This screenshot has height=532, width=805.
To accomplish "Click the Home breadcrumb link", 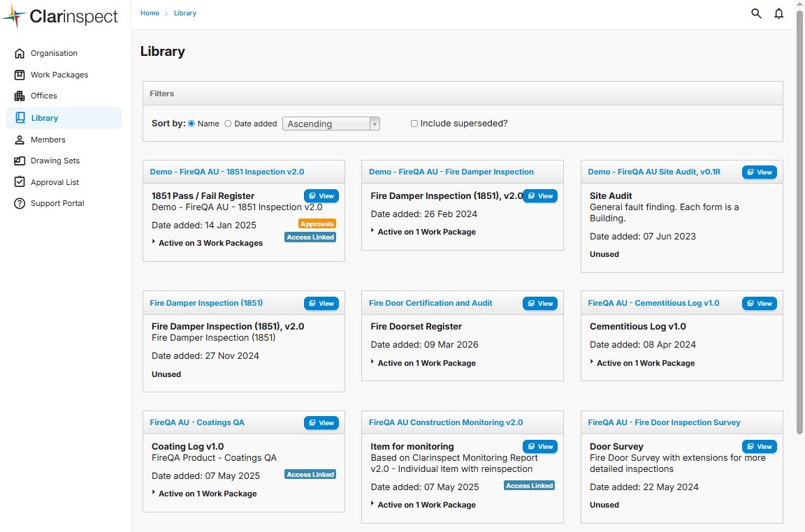I will click(x=150, y=13).
